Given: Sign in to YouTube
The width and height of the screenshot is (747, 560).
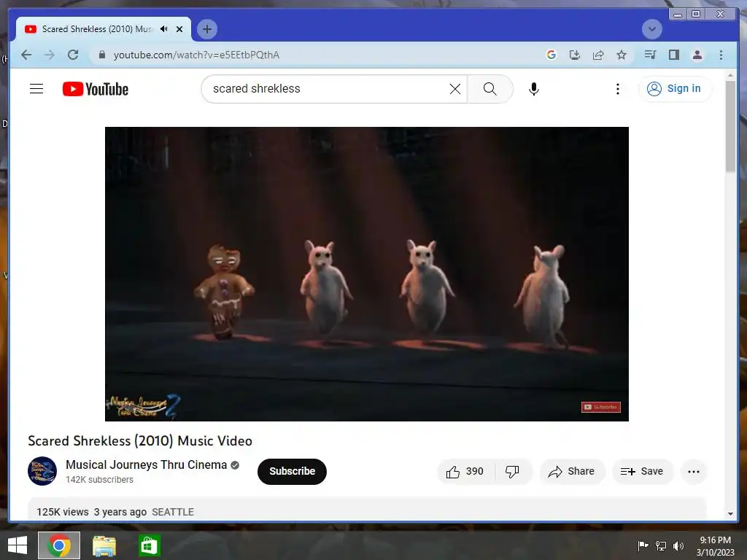Looking at the screenshot, I should click(675, 88).
